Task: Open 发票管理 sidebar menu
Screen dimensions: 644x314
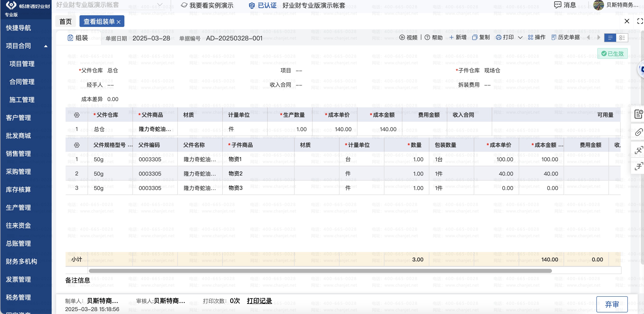Action: click(x=18, y=279)
